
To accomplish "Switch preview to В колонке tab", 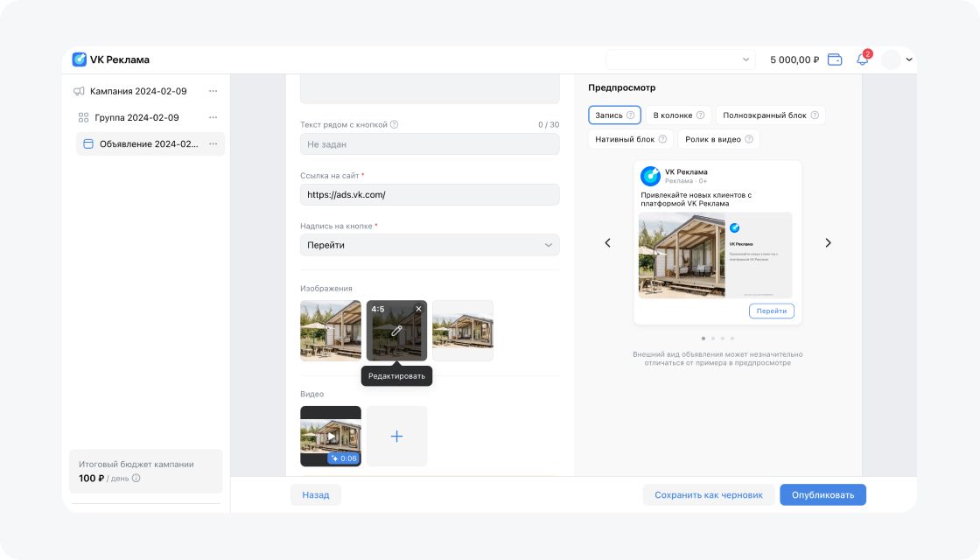I will coord(678,115).
